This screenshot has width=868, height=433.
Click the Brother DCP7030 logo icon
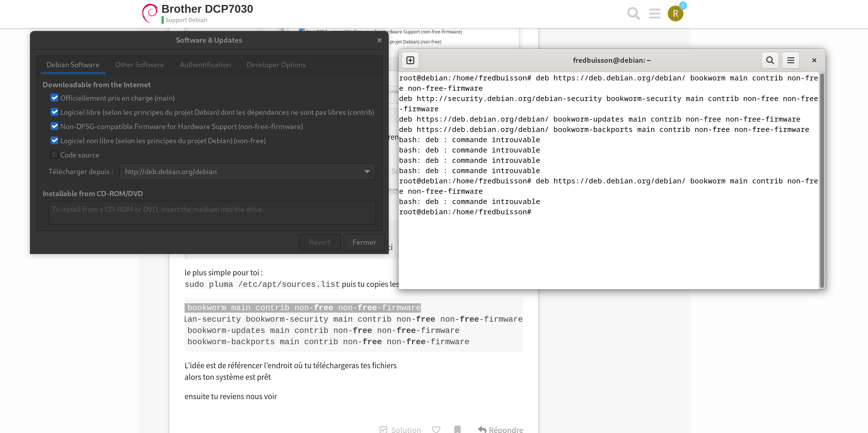[x=150, y=13]
